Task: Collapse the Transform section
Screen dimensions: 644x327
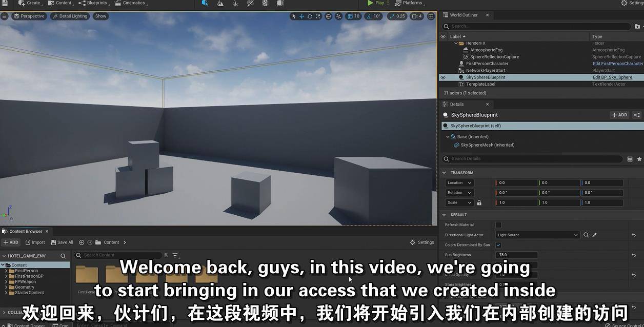Action: (x=445, y=173)
